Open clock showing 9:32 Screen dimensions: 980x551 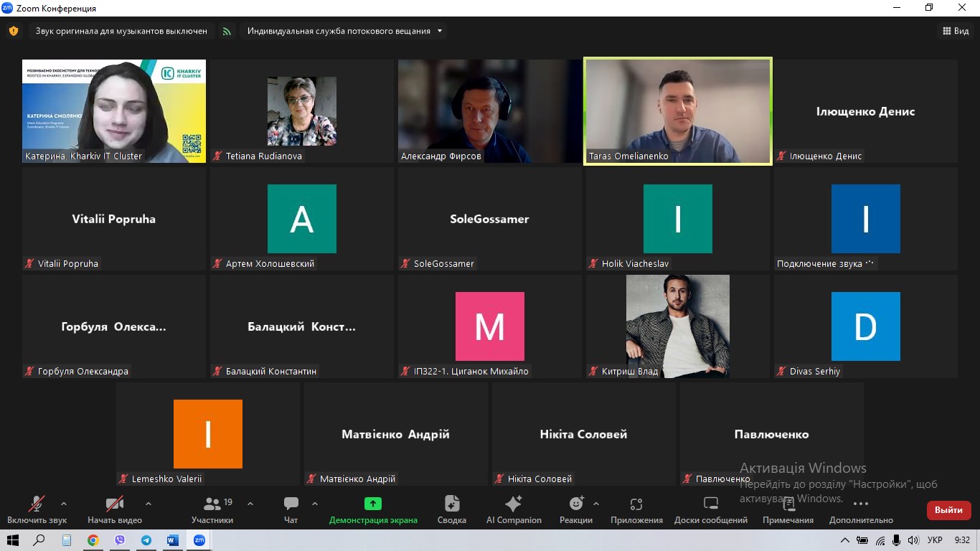(962, 540)
